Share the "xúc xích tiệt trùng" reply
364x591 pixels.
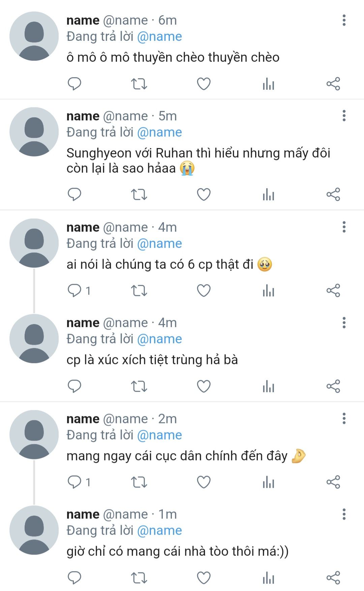click(x=333, y=386)
